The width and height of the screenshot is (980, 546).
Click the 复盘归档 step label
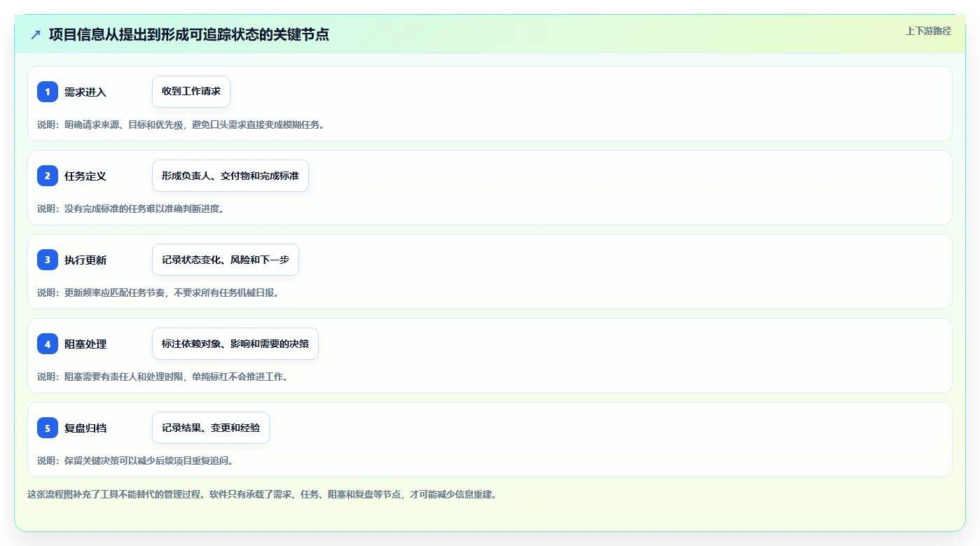(85, 428)
